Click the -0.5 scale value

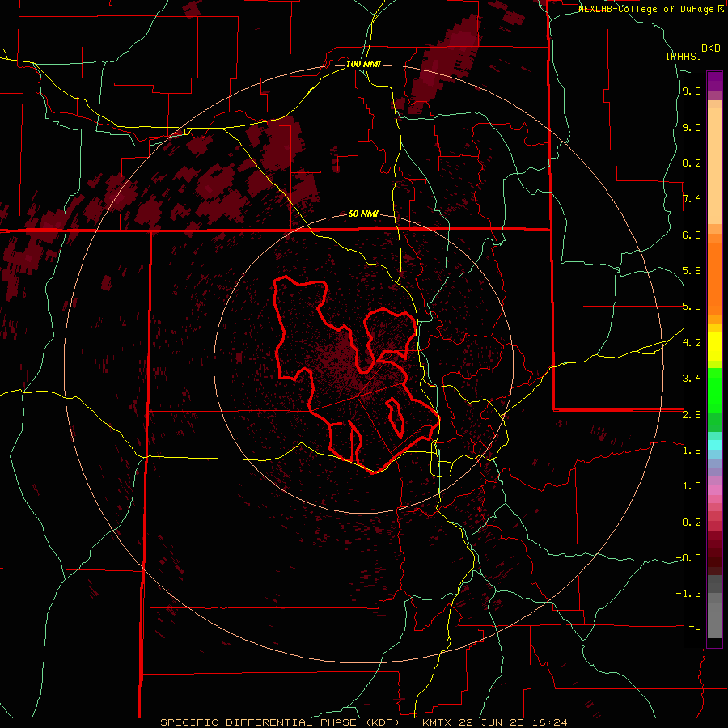pyautogui.click(x=688, y=558)
